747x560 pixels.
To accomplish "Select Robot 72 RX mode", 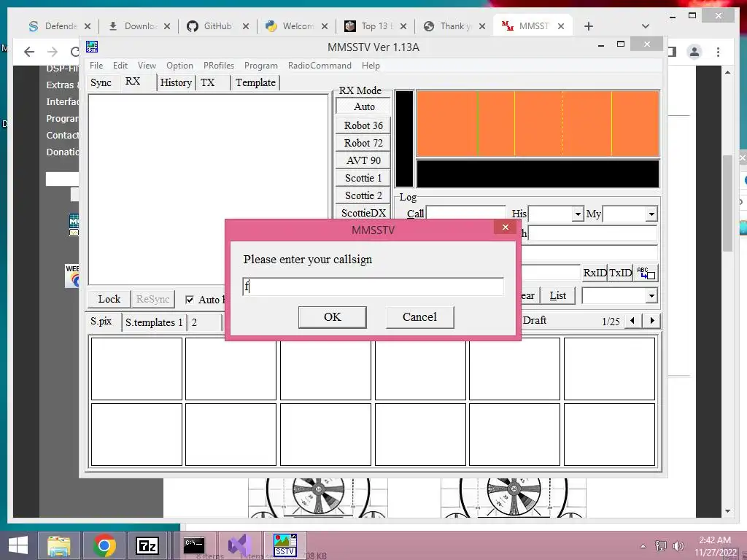I will [x=363, y=143].
